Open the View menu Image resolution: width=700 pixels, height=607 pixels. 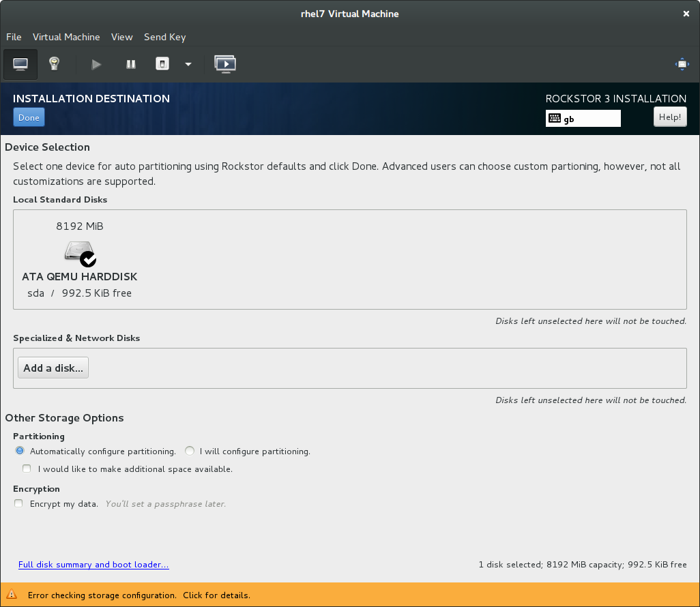(122, 37)
